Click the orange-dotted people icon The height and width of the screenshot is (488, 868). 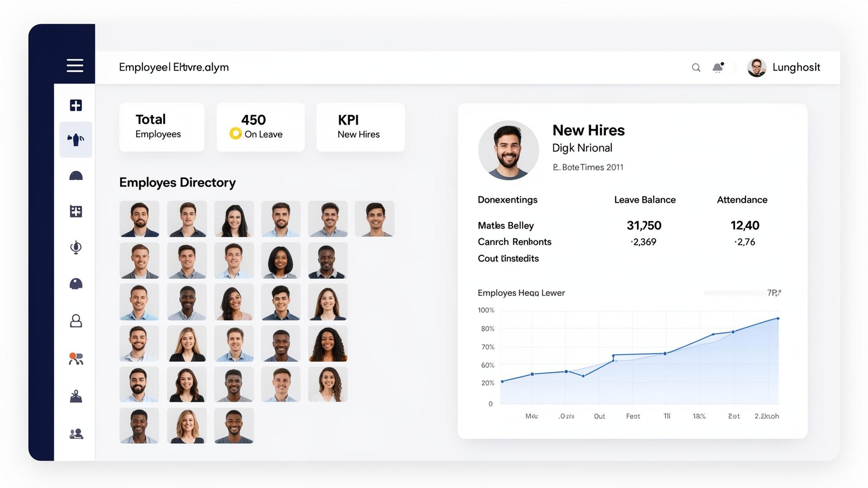[x=76, y=359]
